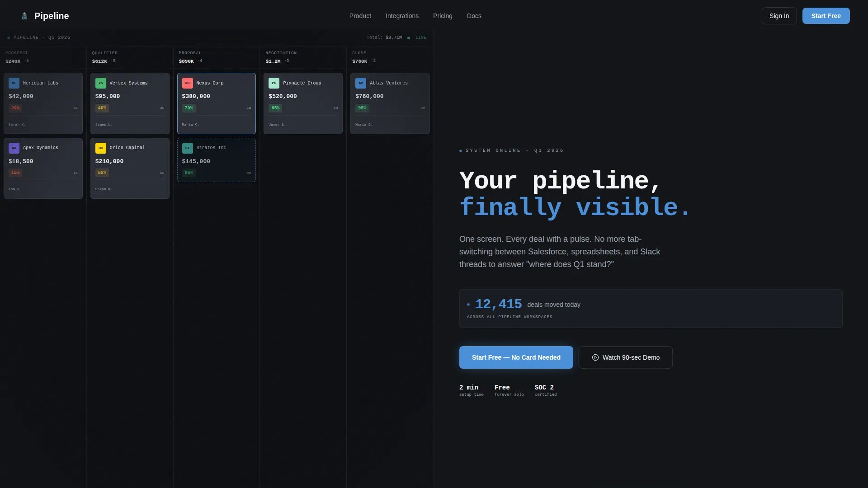The image size is (868, 488).
Task: Select the PROPOSAL column header
Action: point(190,53)
